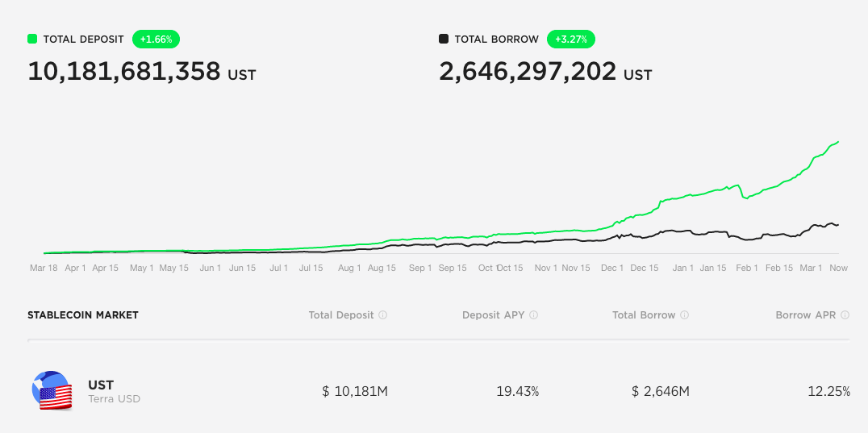Click the Total Deposit column info icon
Screen dimensions: 868x433
(383, 315)
